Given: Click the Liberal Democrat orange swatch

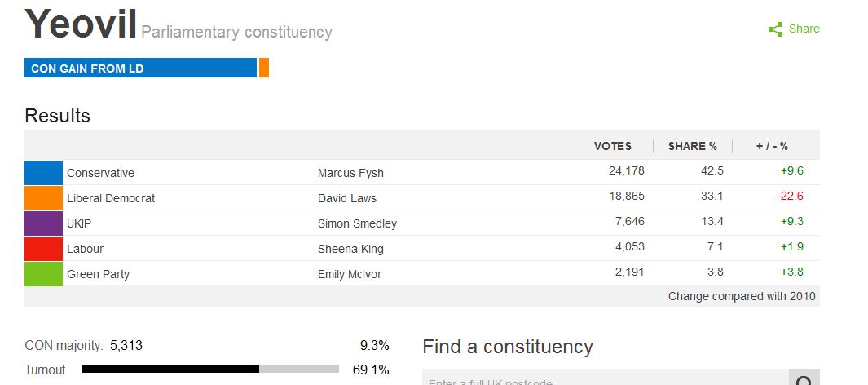Looking at the screenshot, I should click(43, 198).
